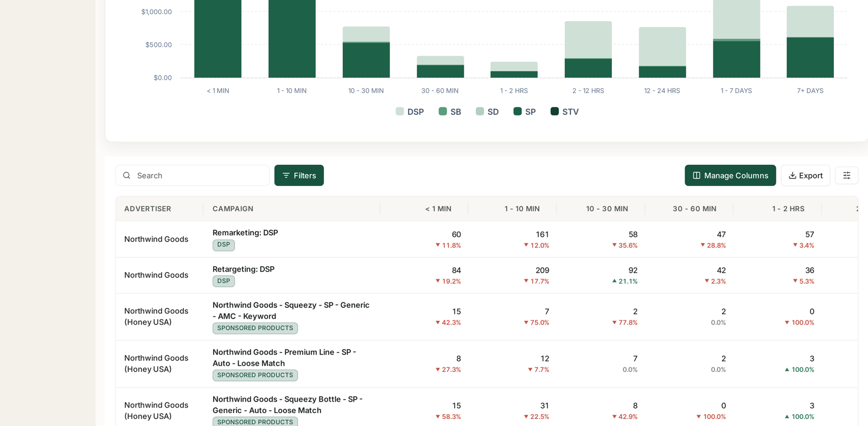Toggle DSP legend swatch in chart
This screenshot has width=868, height=426.
(400, 111)
